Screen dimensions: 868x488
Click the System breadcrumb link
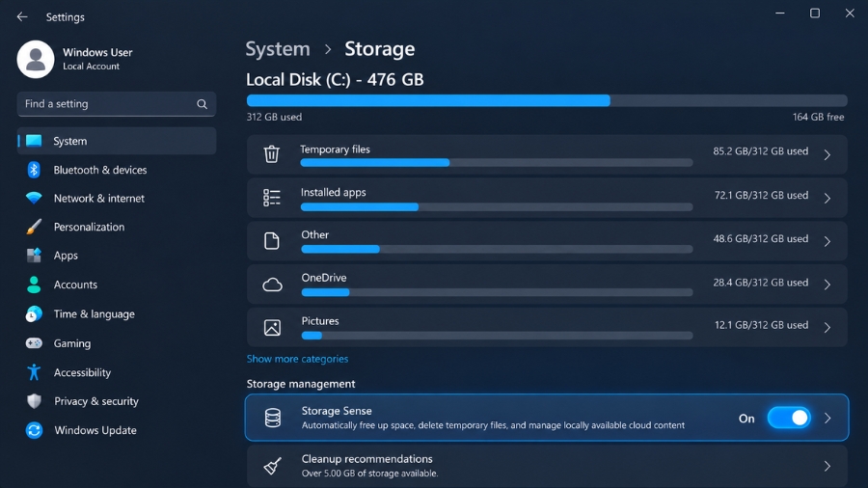278,49
